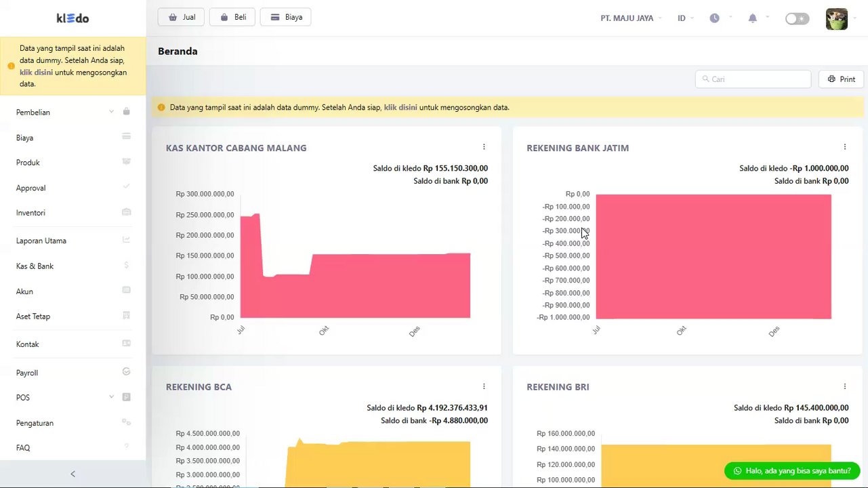Toggle the dark mode switch
This screenshot has width=868, height=488.
coord(797,18)
